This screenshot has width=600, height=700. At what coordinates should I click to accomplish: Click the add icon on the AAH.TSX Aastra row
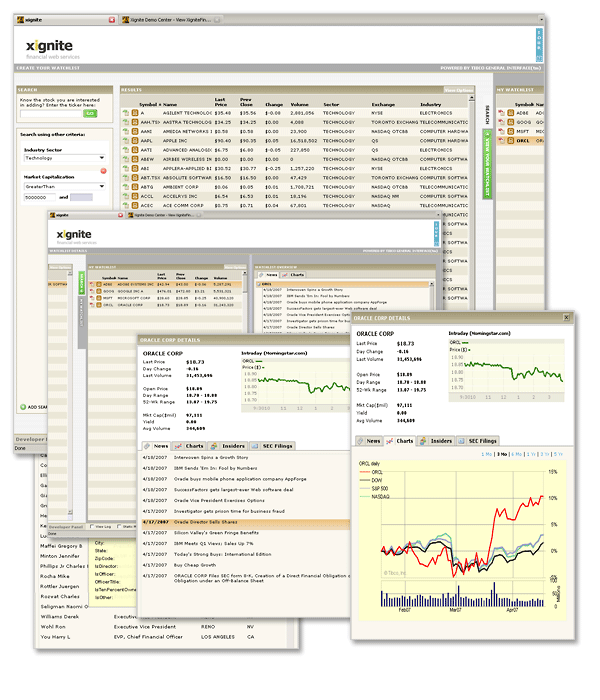pos(126,122)
